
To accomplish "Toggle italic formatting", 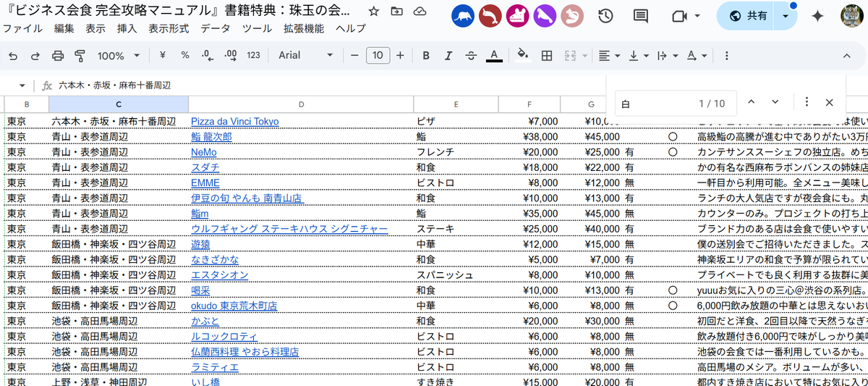I will pyautogui.click(x=448, y=56).
